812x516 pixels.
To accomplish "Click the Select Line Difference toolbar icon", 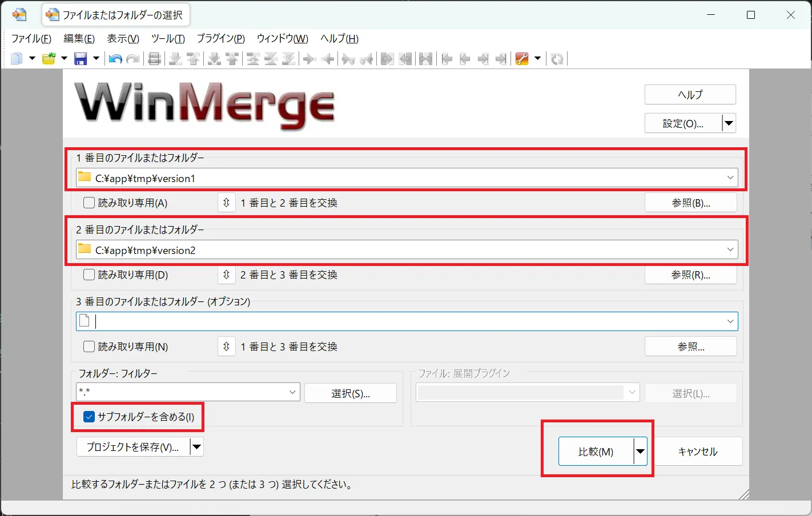I will point(154,59).
